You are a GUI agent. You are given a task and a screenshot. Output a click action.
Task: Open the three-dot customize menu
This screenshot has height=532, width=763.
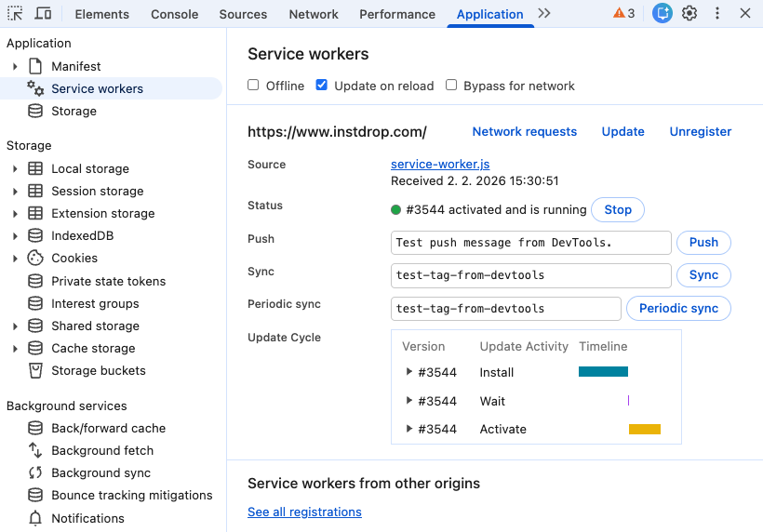coord(717,13)
